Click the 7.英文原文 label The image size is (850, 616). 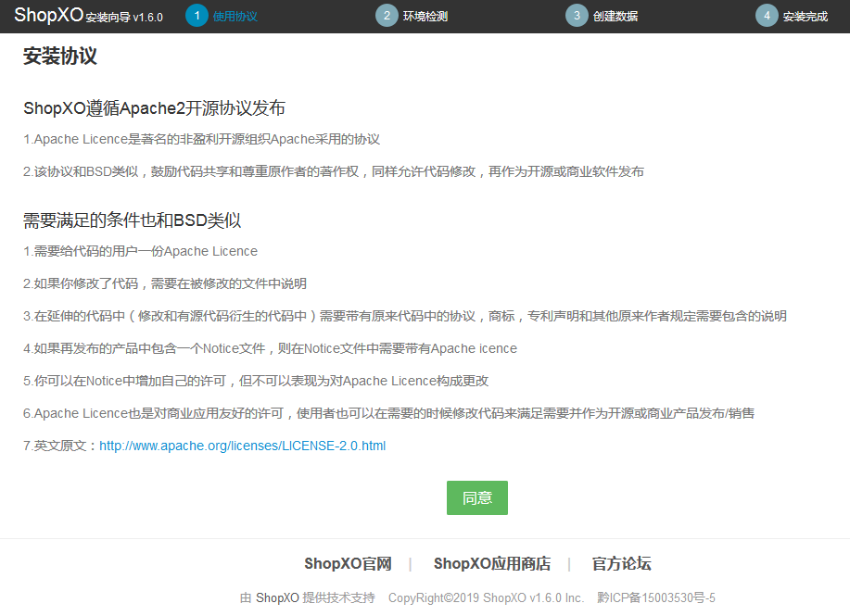point(61,446)
